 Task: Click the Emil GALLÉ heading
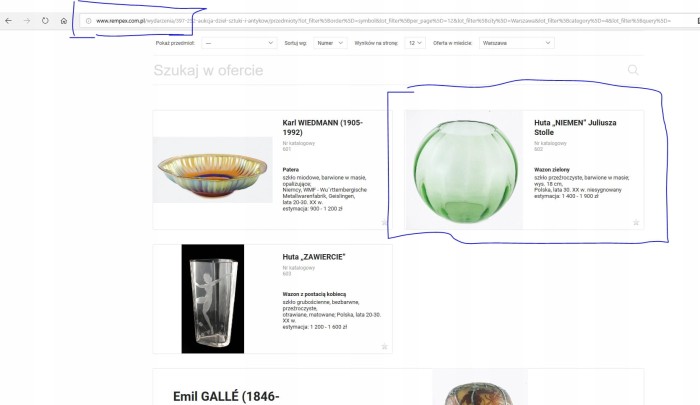click(226, 396)
